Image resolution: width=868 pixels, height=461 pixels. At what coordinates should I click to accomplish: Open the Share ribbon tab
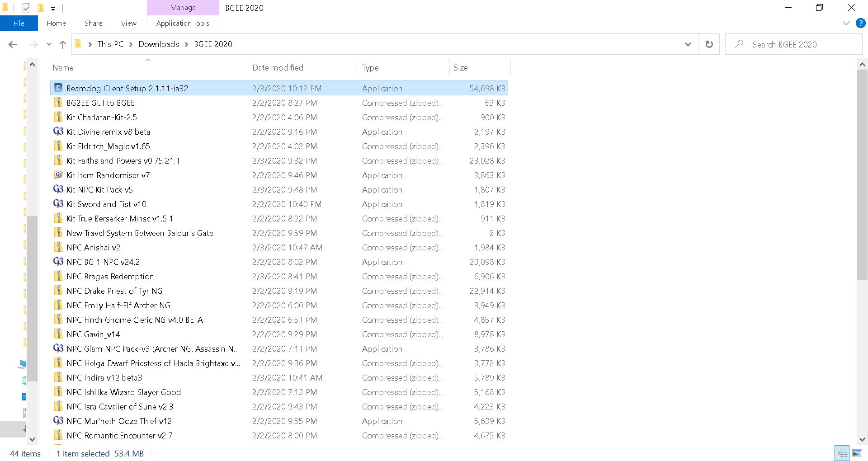click(x=93, y=23)
